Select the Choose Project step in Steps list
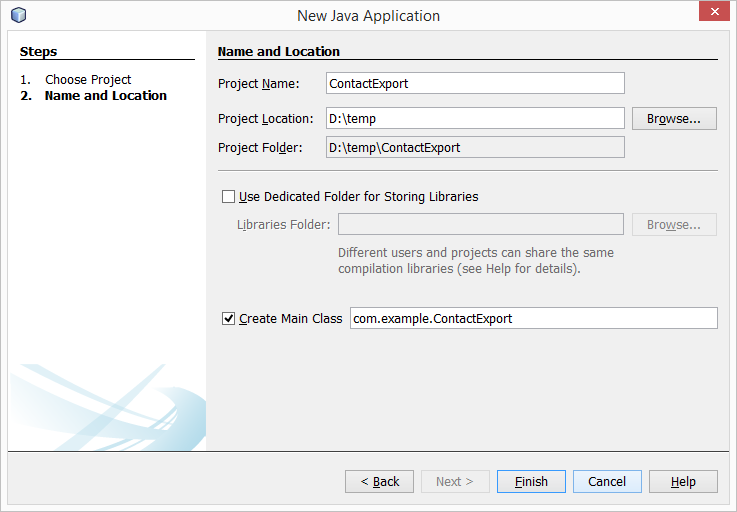This screenshot has height=512, width=737. click(x=88, y=80)
